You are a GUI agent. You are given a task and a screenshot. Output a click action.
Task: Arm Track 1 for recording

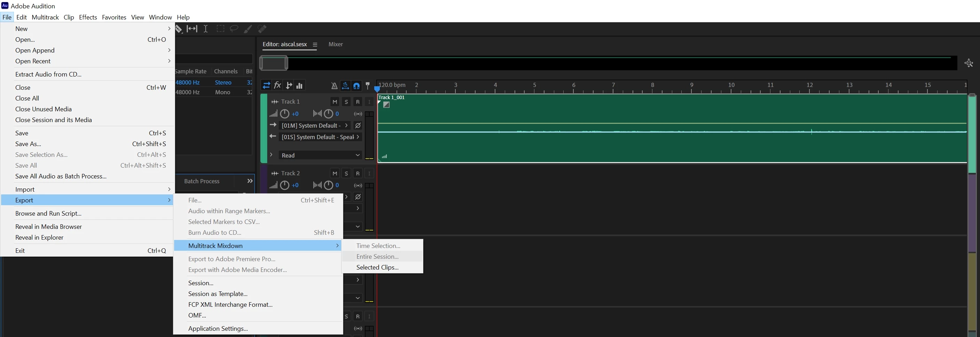(x=358, y=102)
